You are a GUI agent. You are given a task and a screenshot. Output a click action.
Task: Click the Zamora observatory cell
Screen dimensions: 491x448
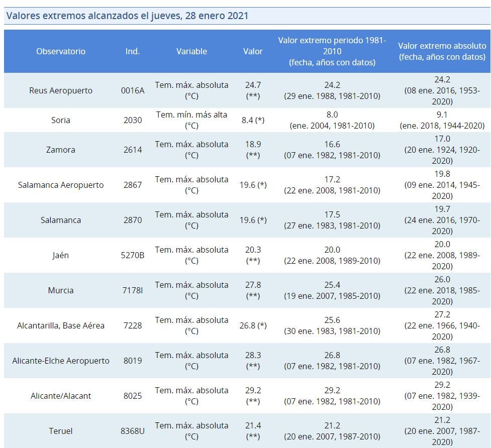(x=61, y=150)
